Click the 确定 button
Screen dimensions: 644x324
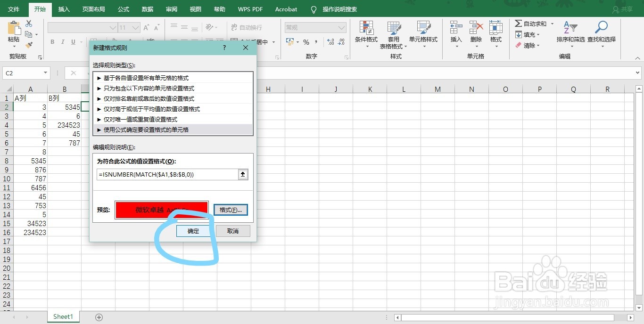pyautogui.click(x=192, y=231)
